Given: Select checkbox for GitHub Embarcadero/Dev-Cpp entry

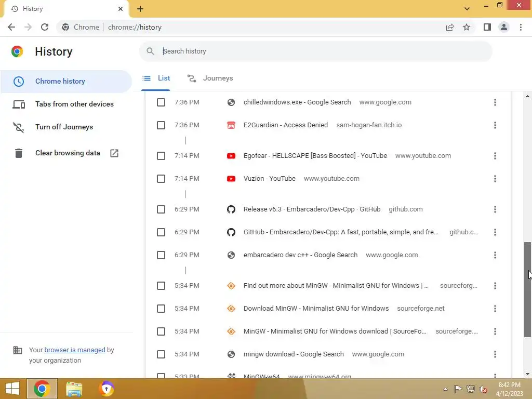Looking at the screenshot, I should coord(161,232).
